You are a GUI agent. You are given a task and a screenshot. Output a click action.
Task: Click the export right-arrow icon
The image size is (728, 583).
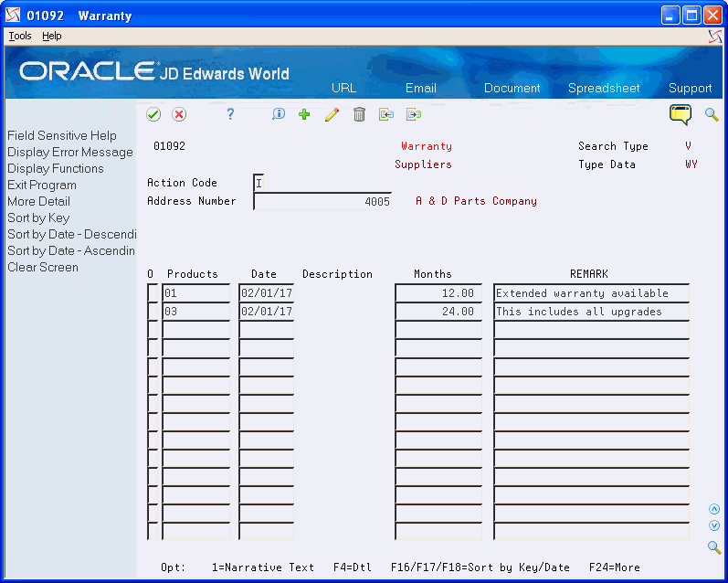(x=414, y=114)
